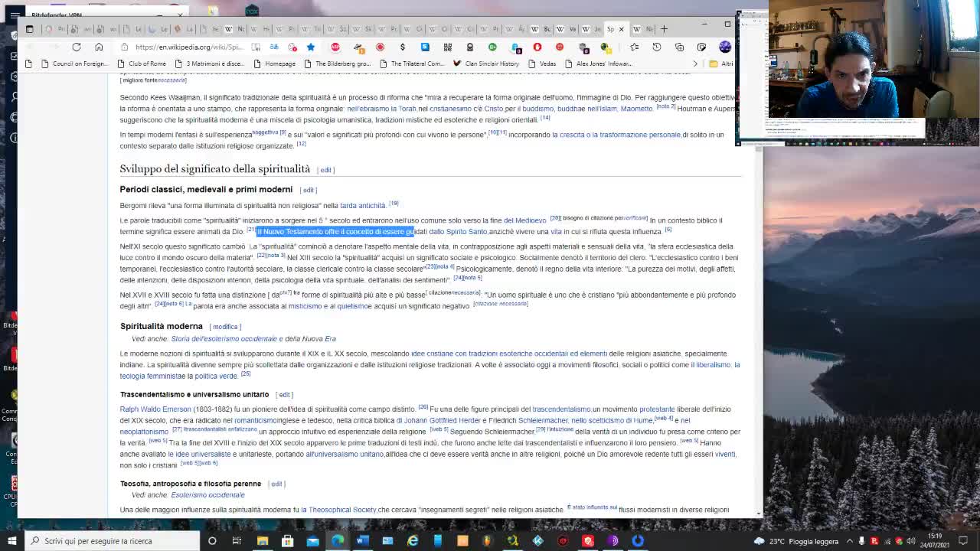Image resolution: width=980 pixels, height=551 pixels.
Task: Open The Trilateral Com bookmark
Action: tap(411, 64)
